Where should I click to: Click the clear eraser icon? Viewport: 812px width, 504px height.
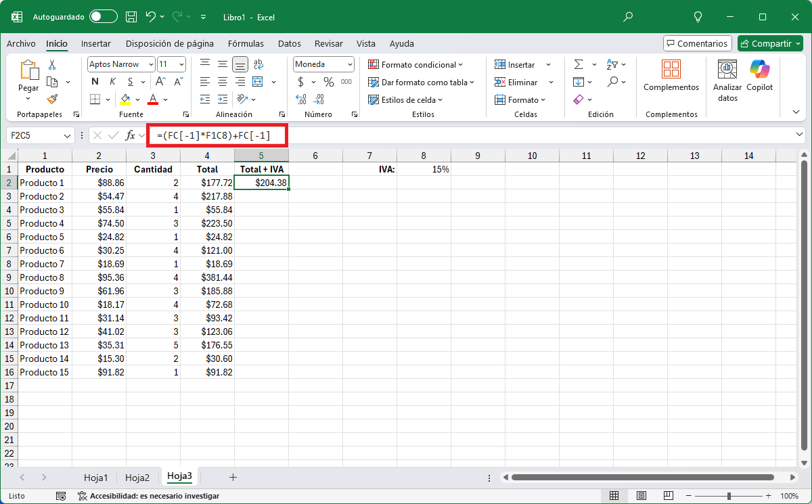click(x=579, y=99)
